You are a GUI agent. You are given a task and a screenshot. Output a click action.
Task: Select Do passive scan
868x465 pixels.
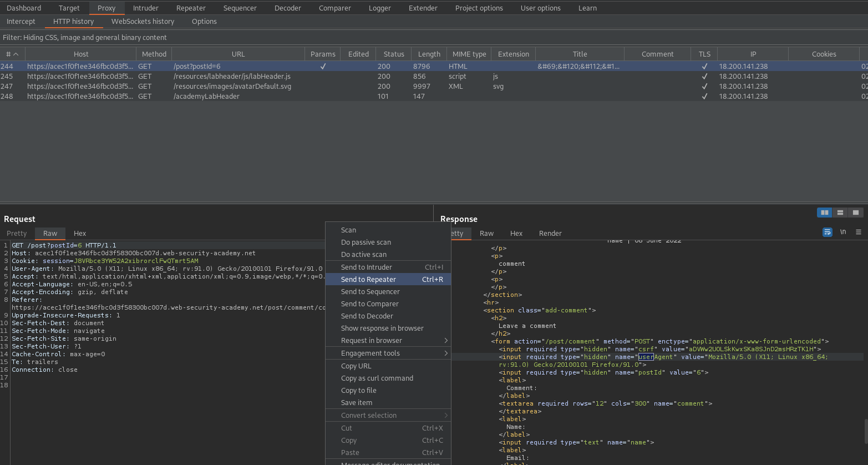388,242
